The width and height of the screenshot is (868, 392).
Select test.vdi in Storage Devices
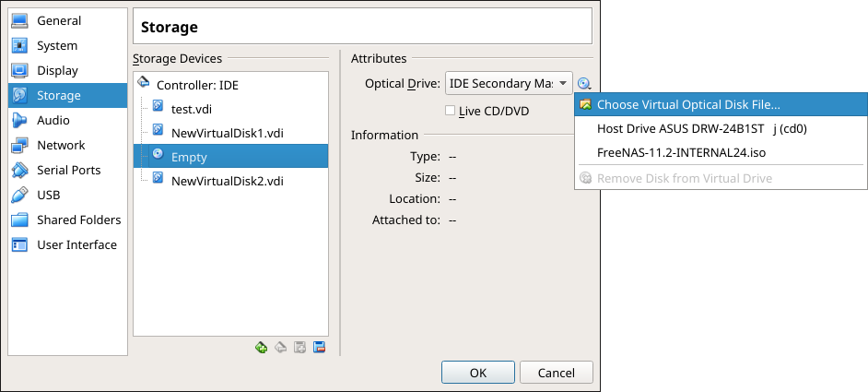pos(192,109)
